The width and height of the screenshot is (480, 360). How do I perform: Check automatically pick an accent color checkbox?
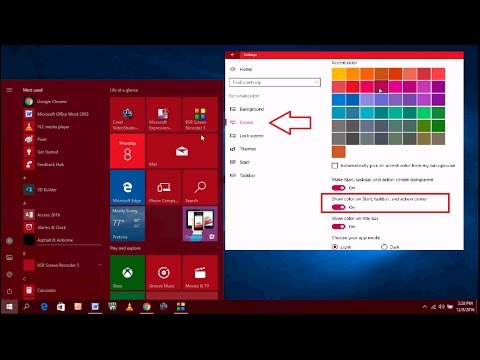pyautogui.click(x=335, y=166)
